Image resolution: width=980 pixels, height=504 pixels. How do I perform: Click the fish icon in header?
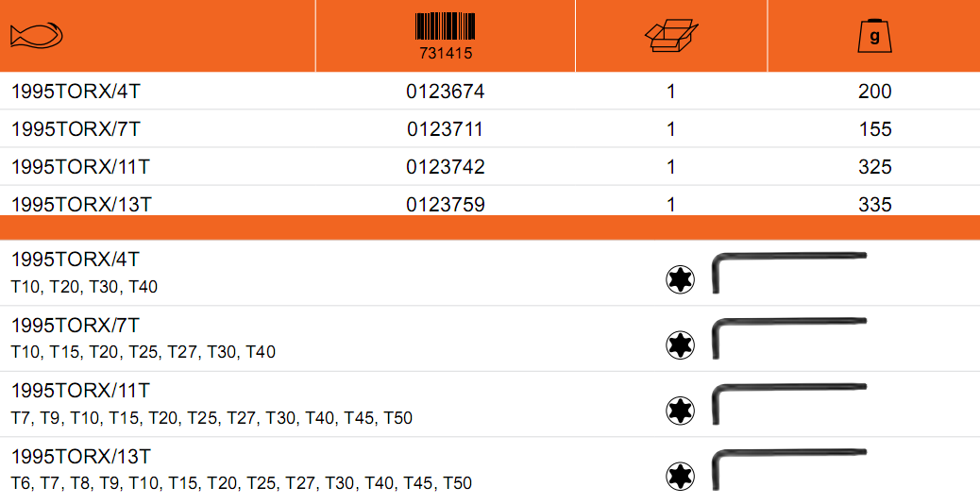(36, 36)
